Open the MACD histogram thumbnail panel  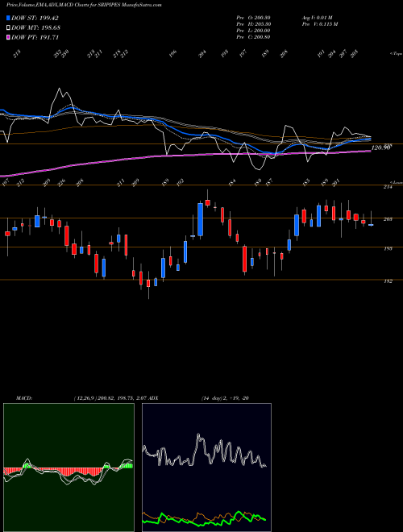click(x=69, y=468)
